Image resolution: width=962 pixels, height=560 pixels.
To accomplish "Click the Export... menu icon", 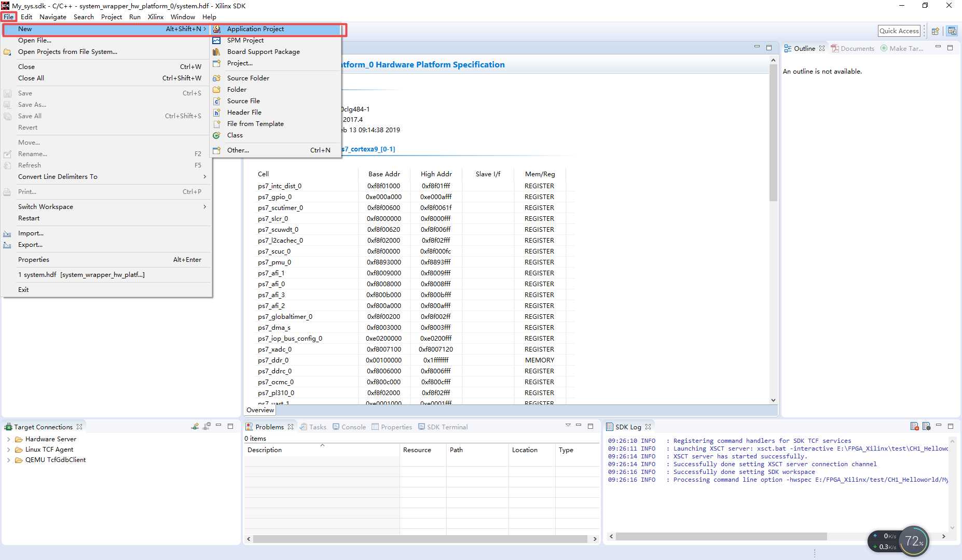I will tap(7, 245).
